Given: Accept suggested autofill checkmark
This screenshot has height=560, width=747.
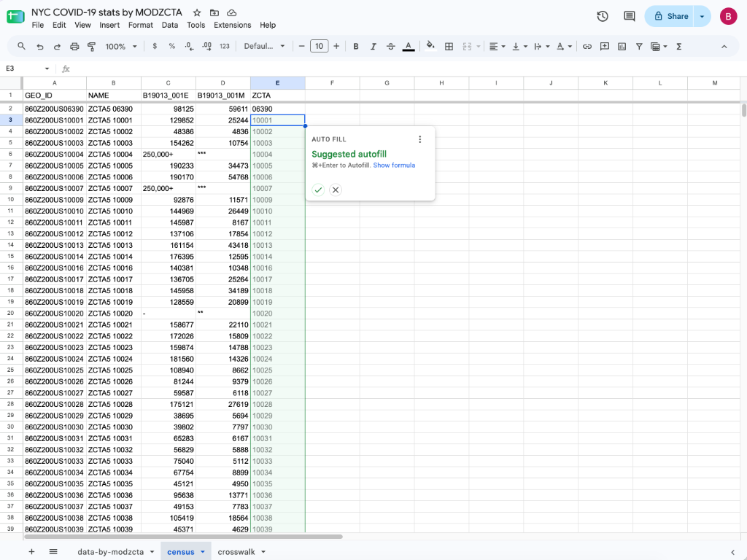Looking at the screenshot, I should (318, 190).
